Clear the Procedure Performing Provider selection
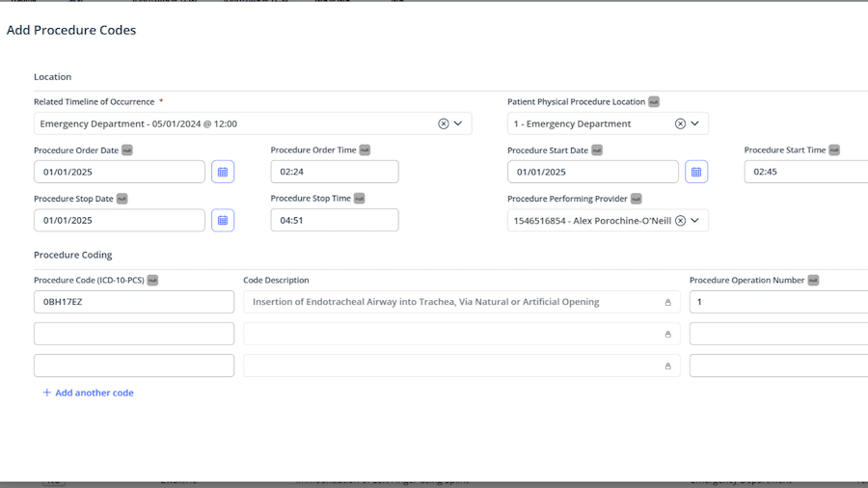The width and height of the screenshot is (868, 488). (x=680, y=221)
